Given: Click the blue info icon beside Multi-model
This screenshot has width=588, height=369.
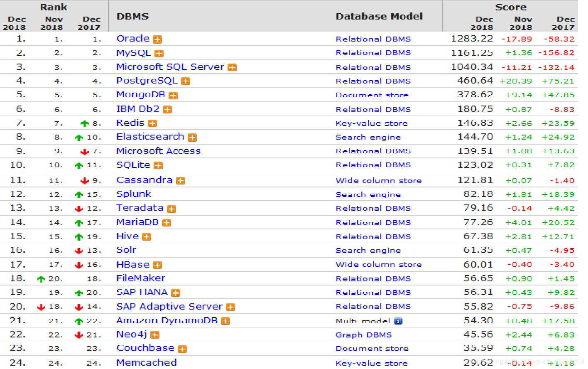Looking at the screenshot, I should (398, 321).
